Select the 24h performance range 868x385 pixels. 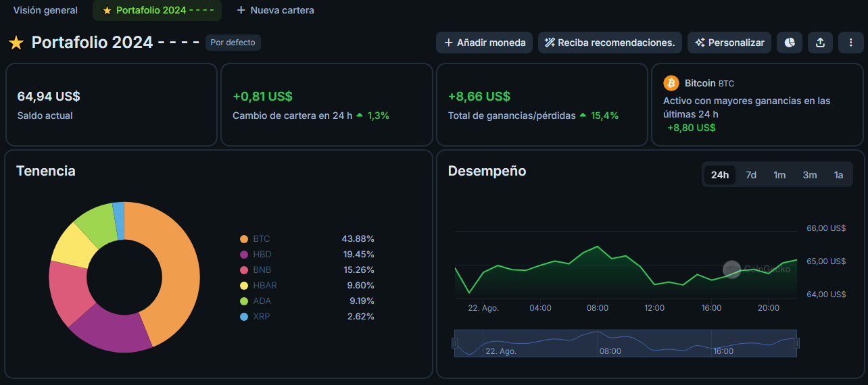pyautogui.click(x=720, y=175)
